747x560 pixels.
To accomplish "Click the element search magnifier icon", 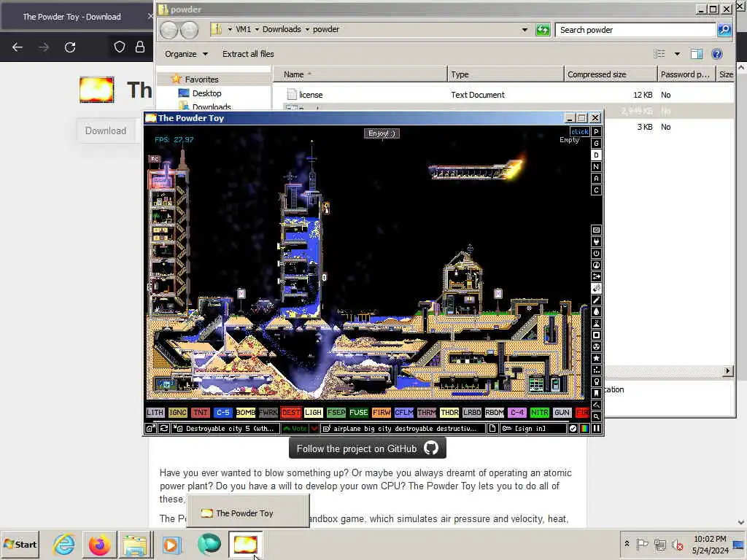I will [596, 416].
